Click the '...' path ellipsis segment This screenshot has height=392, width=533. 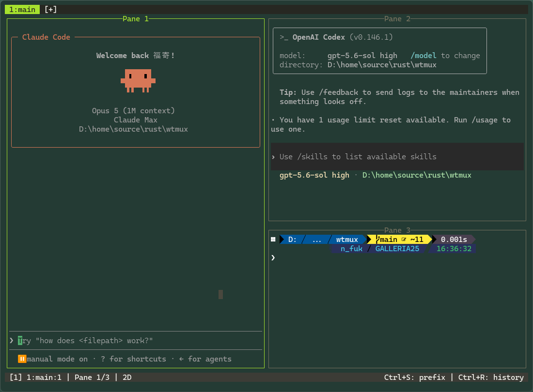[317, 239]
